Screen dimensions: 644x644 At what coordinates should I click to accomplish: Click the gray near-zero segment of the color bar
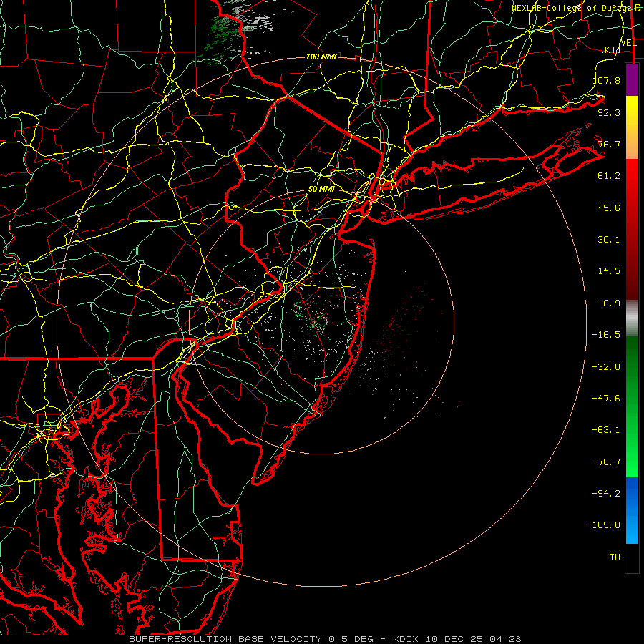pyautogui.click(x=632, y=318)
